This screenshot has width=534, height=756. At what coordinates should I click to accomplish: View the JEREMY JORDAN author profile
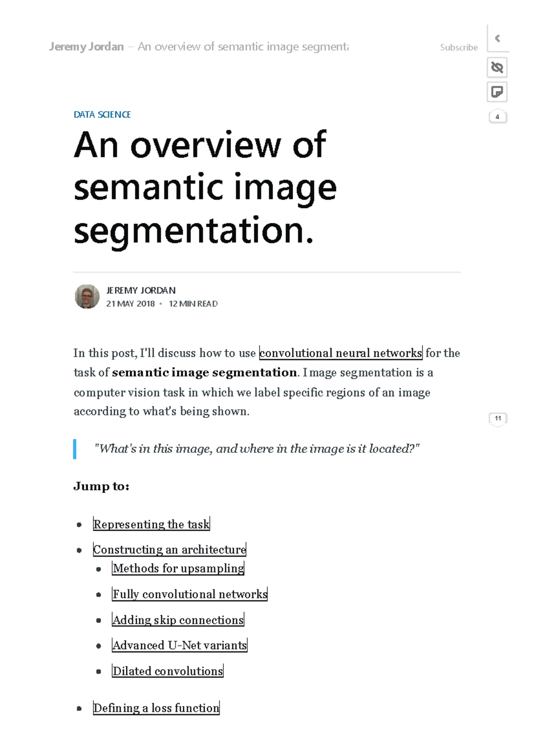coord(141,290)
